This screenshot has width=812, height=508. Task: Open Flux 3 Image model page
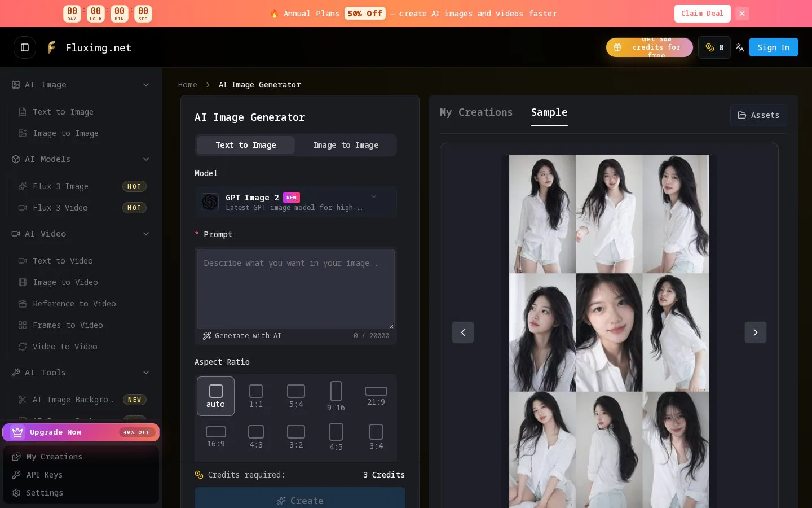pos(81,186)
